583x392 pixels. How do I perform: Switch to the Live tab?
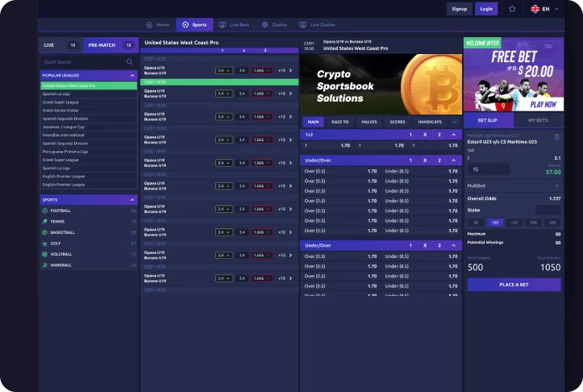point(61,45)
